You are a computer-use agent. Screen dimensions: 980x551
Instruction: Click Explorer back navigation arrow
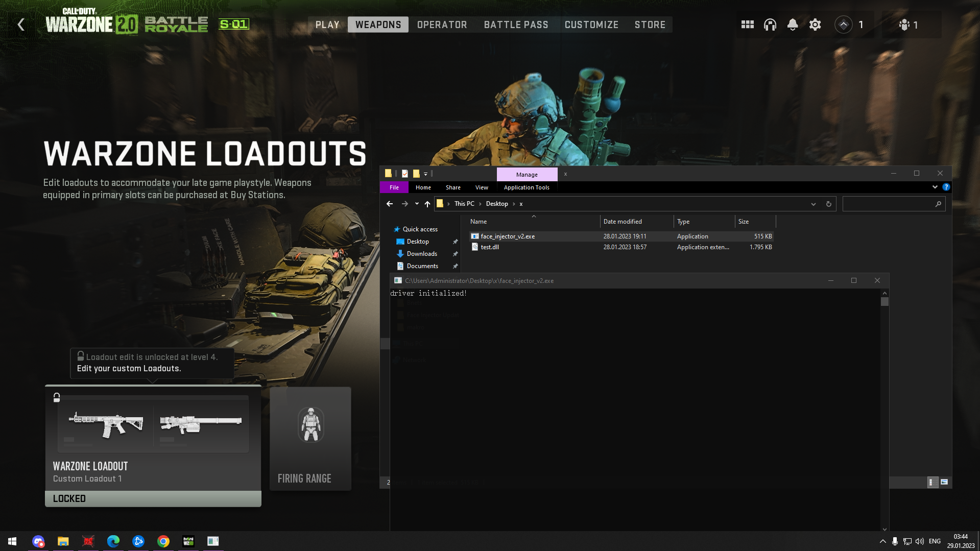[390, 204]
